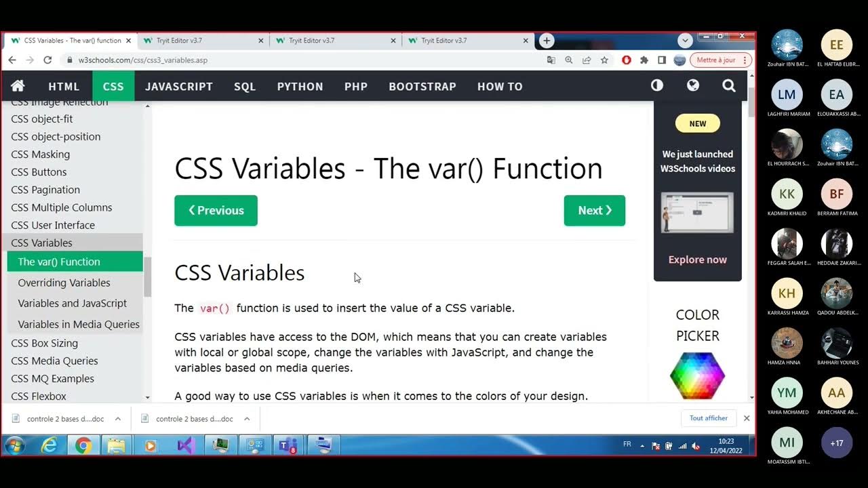Open the HTML menu
The width and height of the screenshot is (868, 488).
click(x=64, y=86)
